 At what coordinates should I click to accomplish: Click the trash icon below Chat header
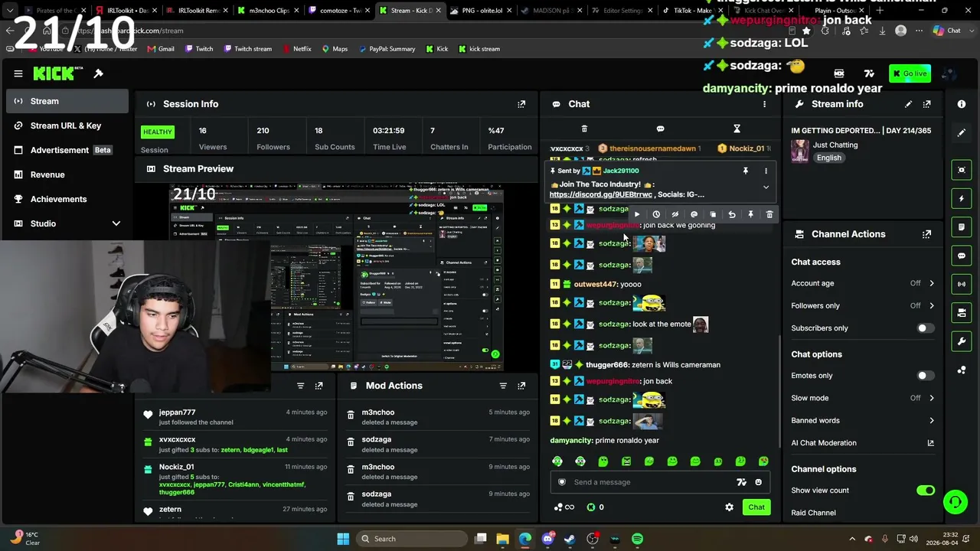coord(584,129)
